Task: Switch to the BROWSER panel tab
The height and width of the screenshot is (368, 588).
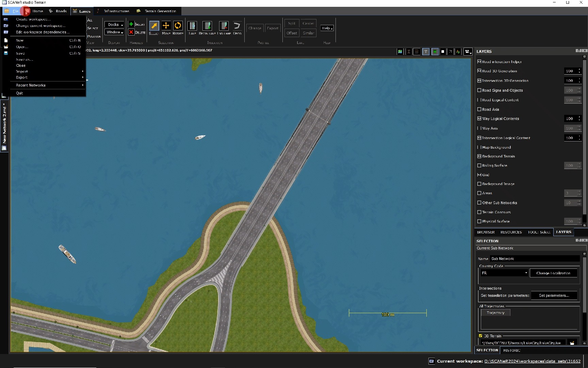Action: click(486, 232)
